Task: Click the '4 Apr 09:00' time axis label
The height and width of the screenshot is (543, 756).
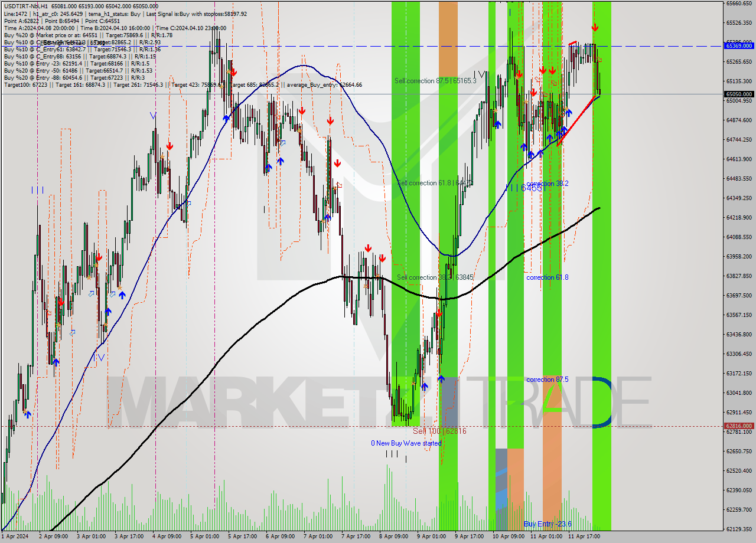Action: [167, 537]
